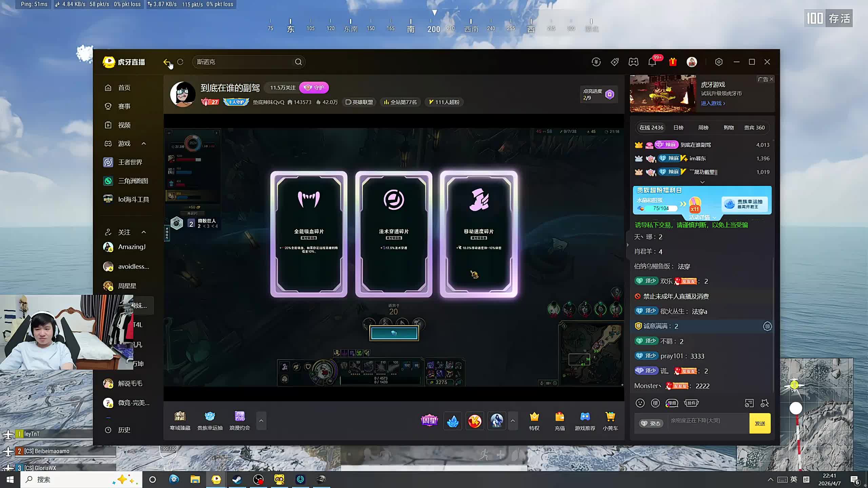
Task: Switch to the 周榜 ranking tab
Action: 703,128
